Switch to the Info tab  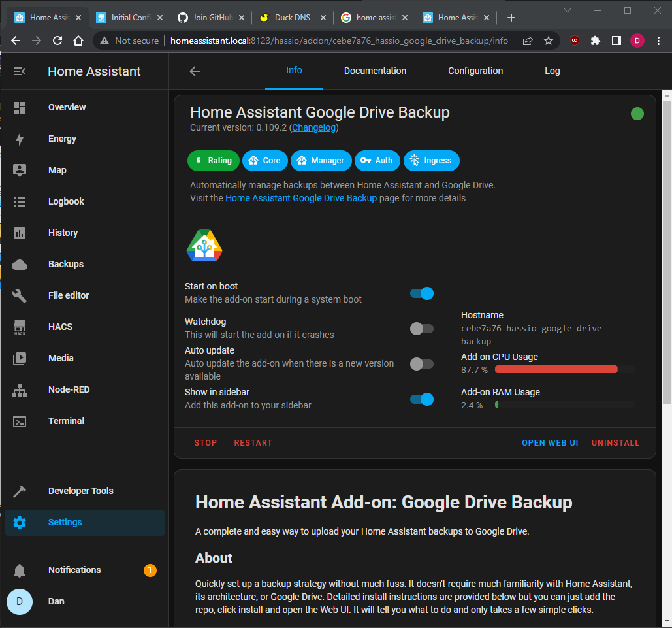(x=294, y=71)
